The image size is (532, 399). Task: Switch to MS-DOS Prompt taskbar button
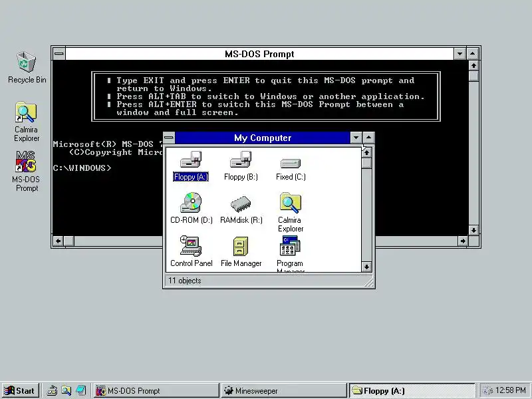(156, 390)
